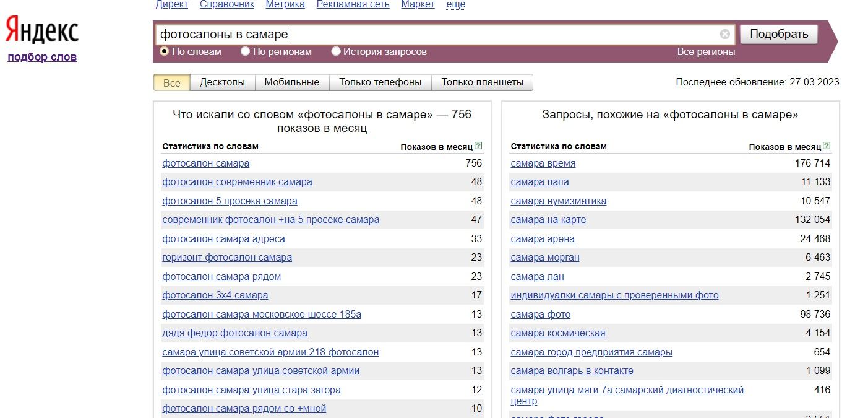Click help icon in right table header
This screenshot has width=868, height=418.
tap(827, 147)
